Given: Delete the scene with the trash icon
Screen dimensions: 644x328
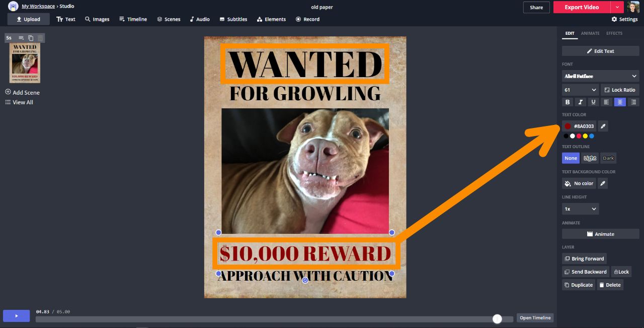Looking at the screenshot, I should pyautogui.click(x=40, y=38).
